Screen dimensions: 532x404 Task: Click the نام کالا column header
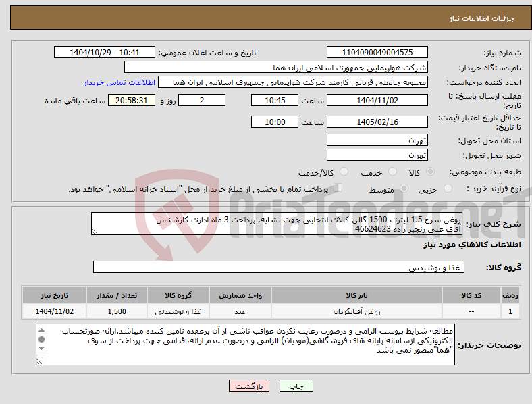tap(356, 295)
